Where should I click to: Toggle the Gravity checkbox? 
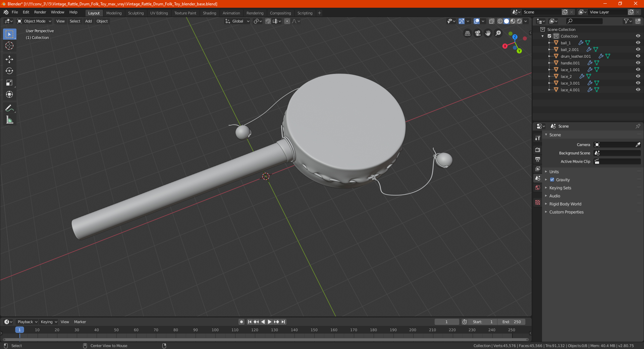coord(552,180)
